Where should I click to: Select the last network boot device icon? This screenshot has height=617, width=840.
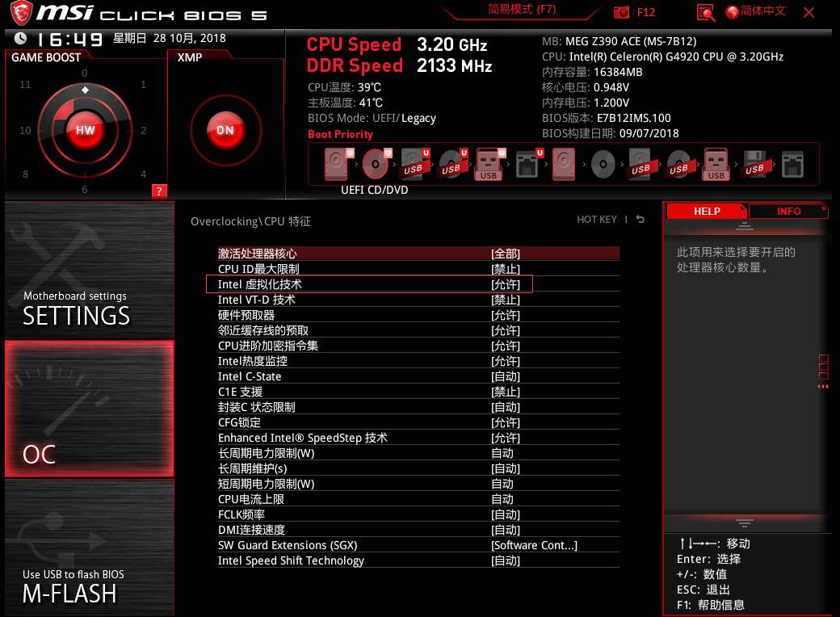tap(792, 164)
